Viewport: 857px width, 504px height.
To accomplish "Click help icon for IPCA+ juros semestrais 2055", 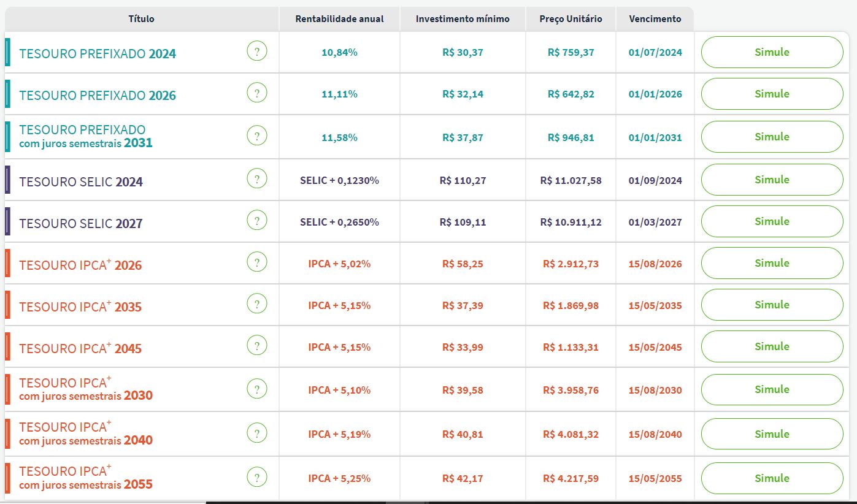I will (257, 478).
